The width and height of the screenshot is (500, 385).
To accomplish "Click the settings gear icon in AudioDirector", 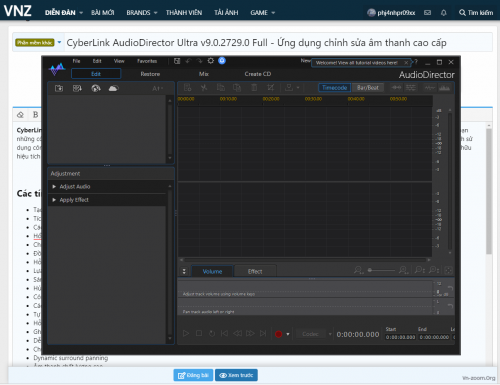I will (x=211, y=61).
